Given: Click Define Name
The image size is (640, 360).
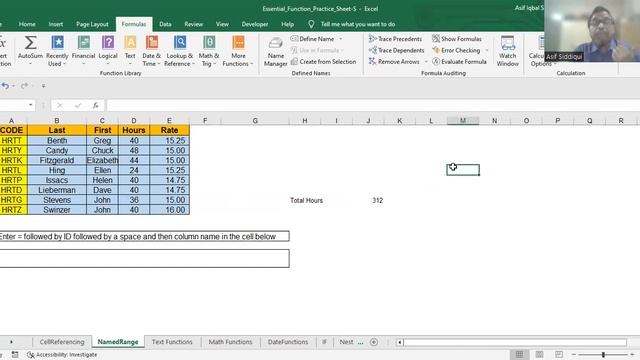Looking at the screenshot, I should [x=313, y=39].
